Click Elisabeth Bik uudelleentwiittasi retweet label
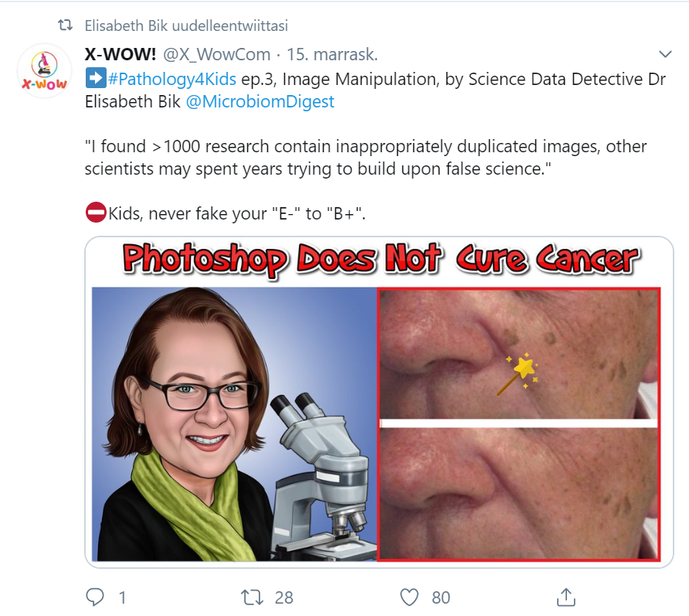This screenshot has width=689, height=616. [186, 26]
